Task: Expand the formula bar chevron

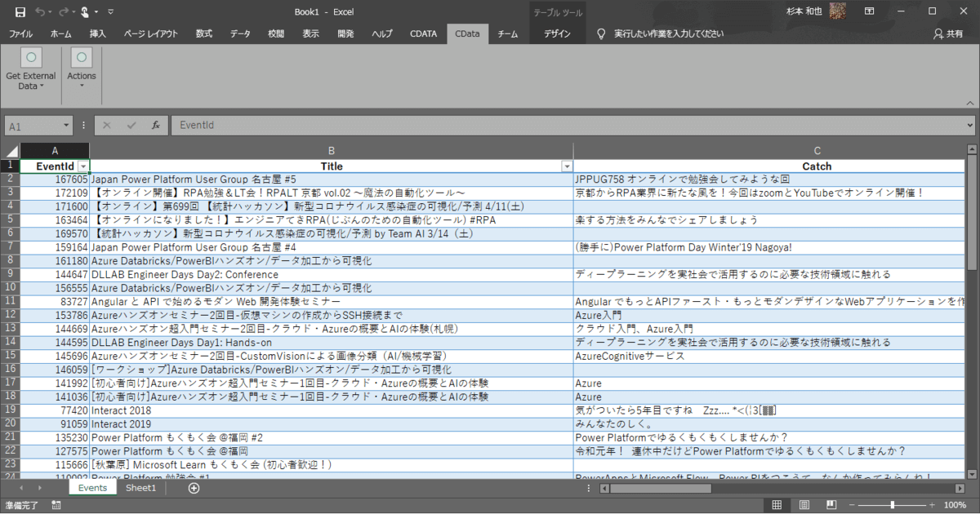Action: 970,126
